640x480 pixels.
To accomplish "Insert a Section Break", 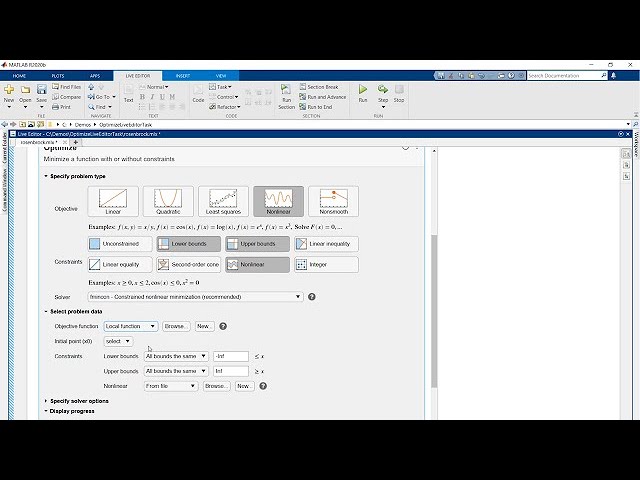I will pyautogui.click(x=319, y=87).
